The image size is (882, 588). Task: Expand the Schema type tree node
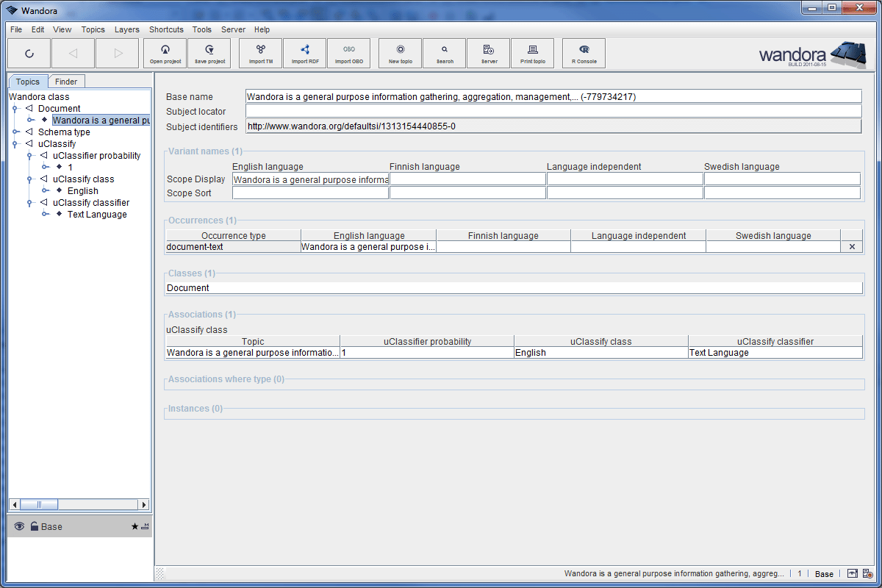click(15, 132)
